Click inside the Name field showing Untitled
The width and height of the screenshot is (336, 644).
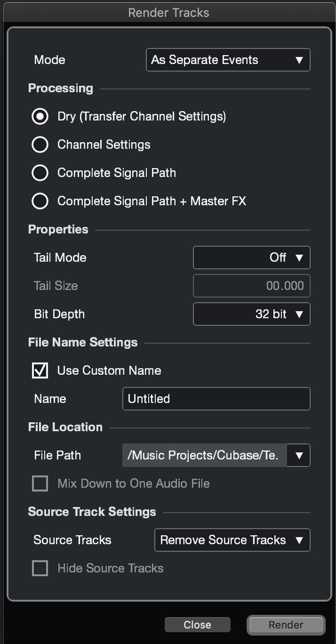[216, 399]
